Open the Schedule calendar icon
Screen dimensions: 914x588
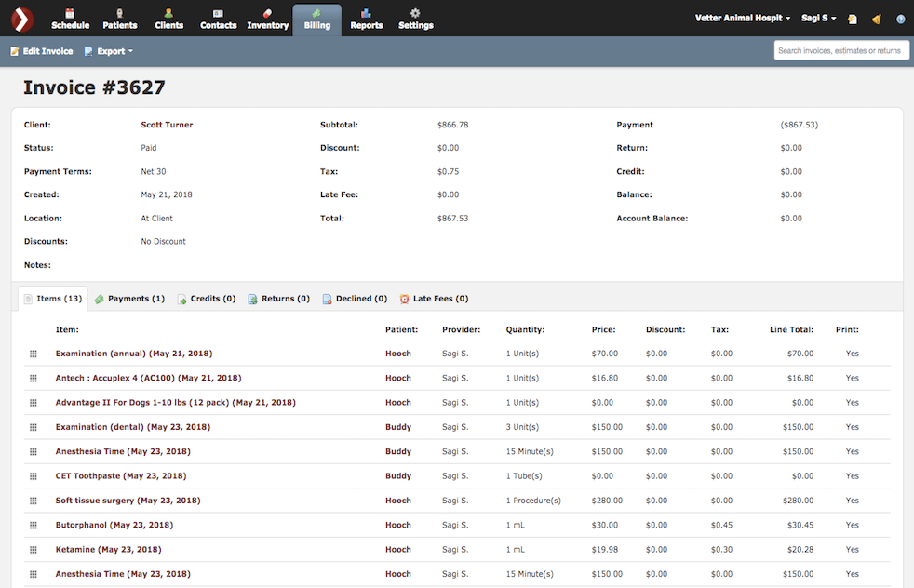(x=70, y=15)
